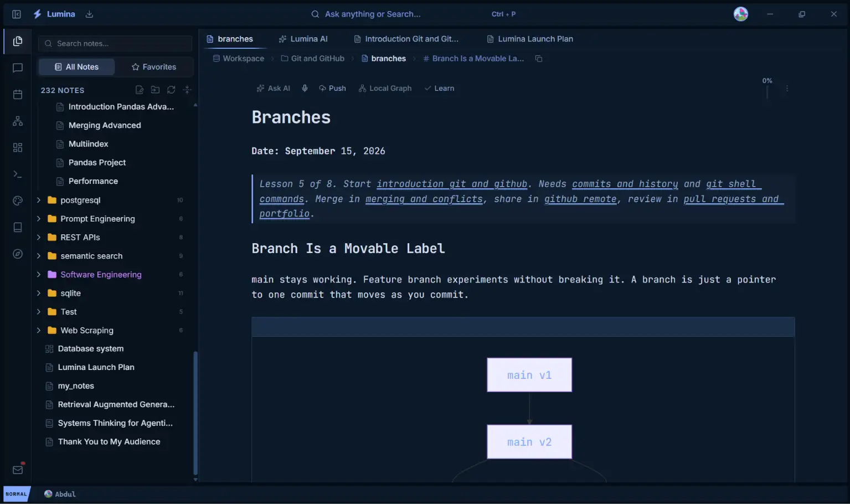This screenshot has width=850, height=504.
Task: Switch to the Lumina AI tab
Action: [303, 39]
